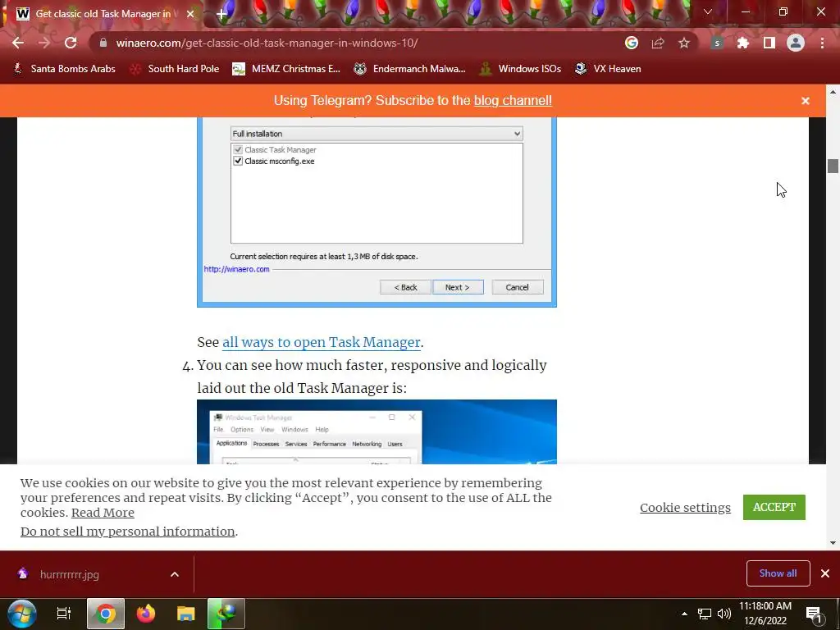Open Endermanch Malwa... bookmark
This screenshot has height=630, width=840.
coord(409,69)
